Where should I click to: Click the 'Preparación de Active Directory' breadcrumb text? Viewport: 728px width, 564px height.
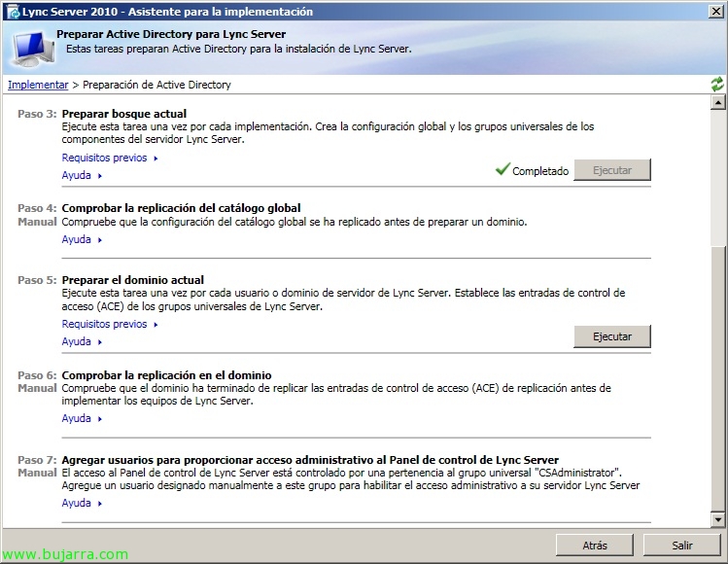(x=156, y=85)
